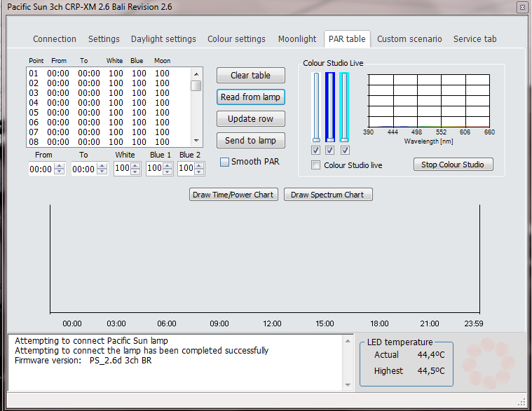Image resolution: width=532 pixels, height=411 pixels.
Task: Enable the Smooth PAR checkbox
Action: click(x=225, y=162)
